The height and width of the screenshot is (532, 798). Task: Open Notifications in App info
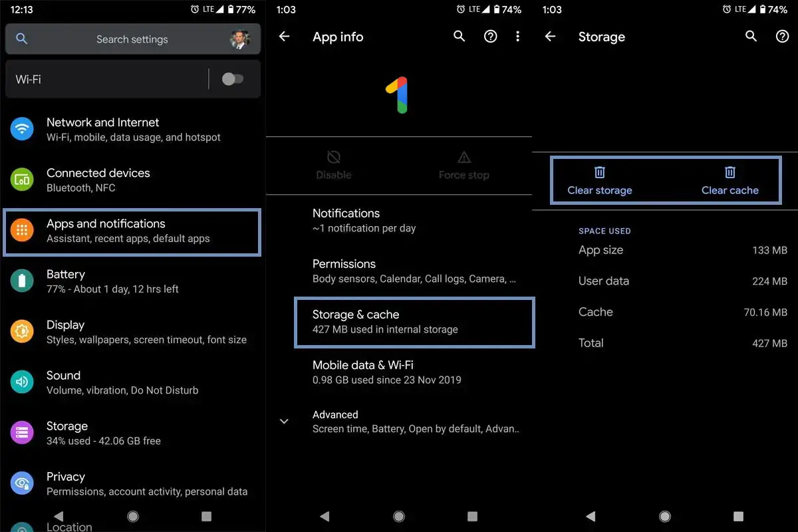tap(399, 220)
